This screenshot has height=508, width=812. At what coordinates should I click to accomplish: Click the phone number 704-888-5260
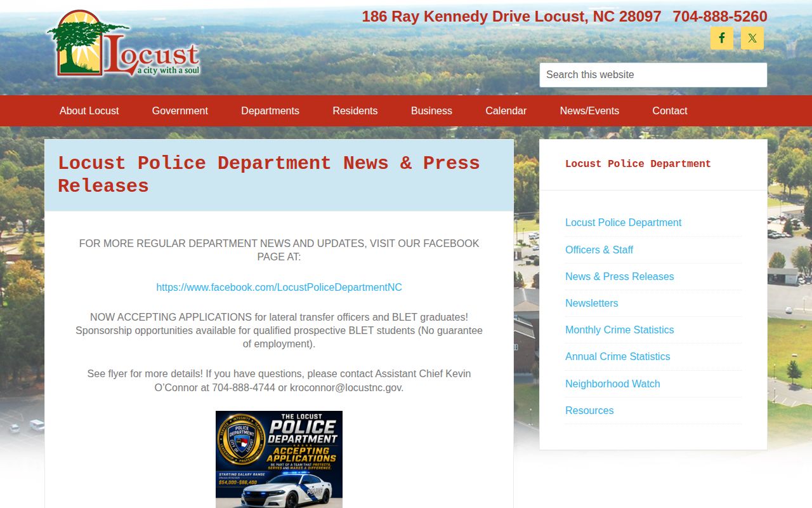(x=720, y=17)
